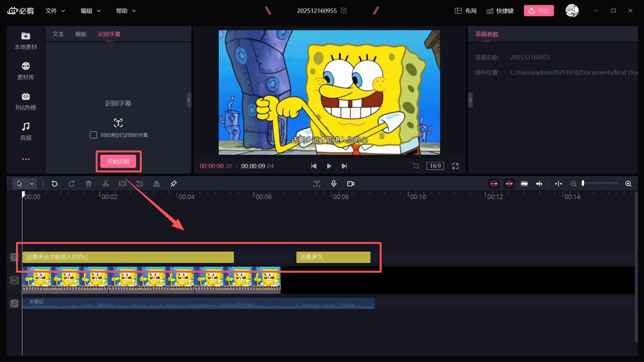Click the mirror flip icon
This screenshot has width=644, height=362.
pos(156,184)
